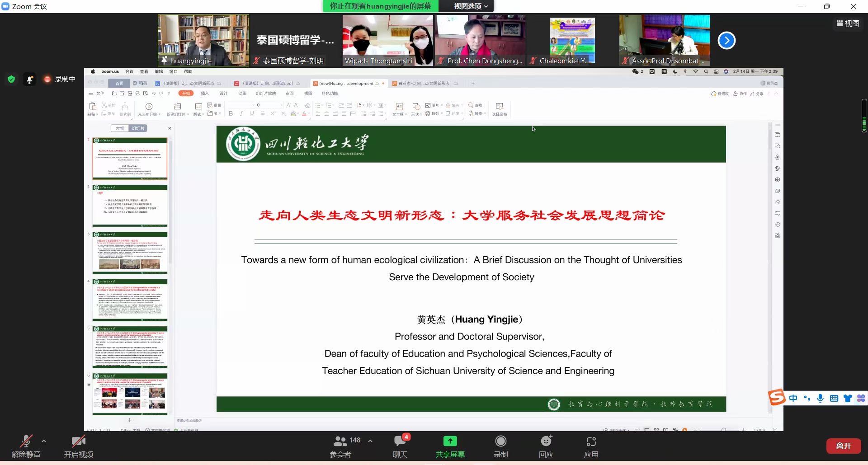
Task: Show next page of participant videos
Action: tap(726, 41)
